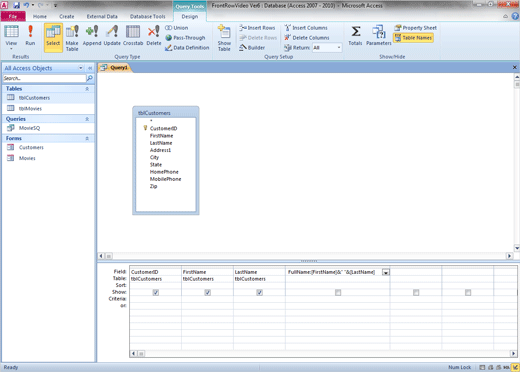The width and height of the screenshot is (520, 372).
Task: Open the Customers form
Action: point(48,147)
